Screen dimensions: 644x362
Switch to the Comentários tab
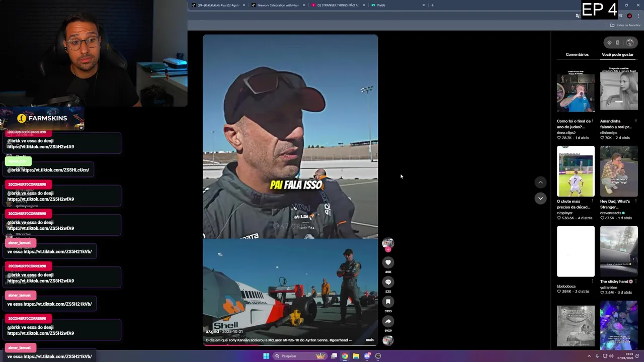coord(577,54)
